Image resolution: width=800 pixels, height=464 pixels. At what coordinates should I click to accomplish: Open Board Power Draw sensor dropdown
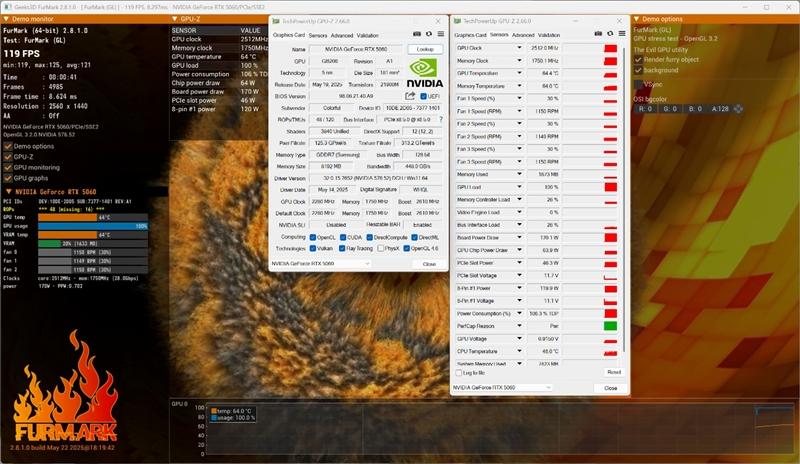tap(519, 237)
